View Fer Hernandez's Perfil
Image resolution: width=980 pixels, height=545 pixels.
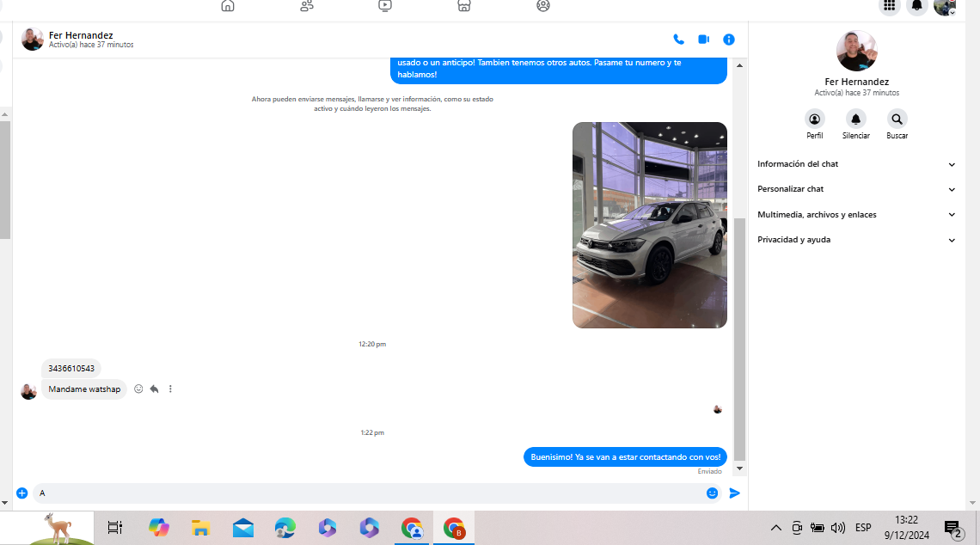point(814,119)
